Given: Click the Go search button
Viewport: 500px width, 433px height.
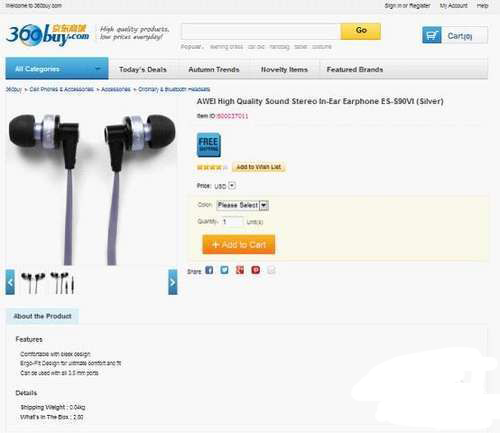Looking at the screenshot, I should point(361,31).
